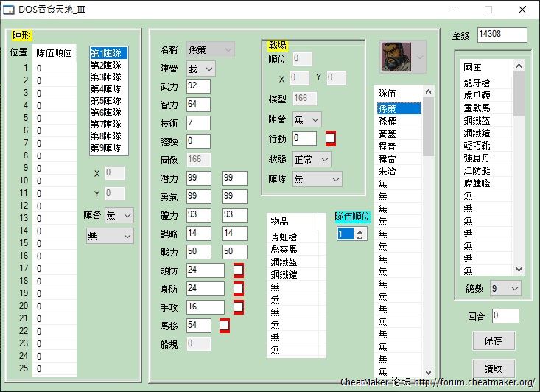The image size is (540, 392).
Task: Select 第3陣隊 in the formation list
Action: point(108,77)
